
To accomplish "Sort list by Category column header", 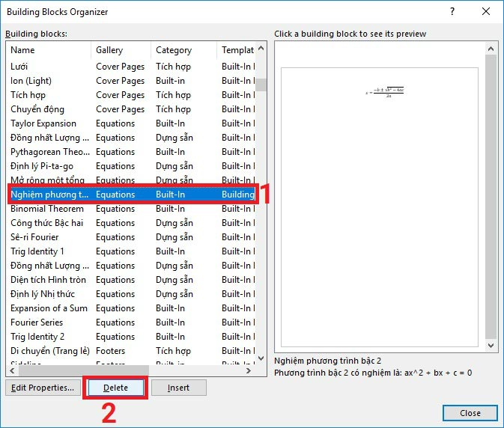I will pyautogui.click(x=182, y=50).
